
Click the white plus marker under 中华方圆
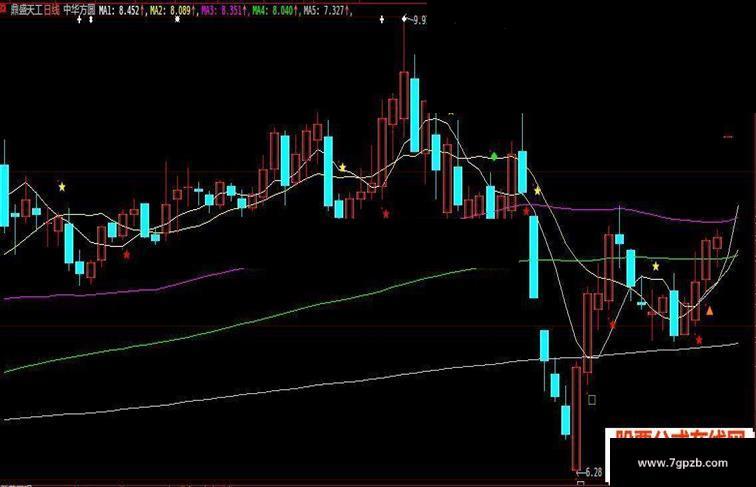click(x=80, y=19)
